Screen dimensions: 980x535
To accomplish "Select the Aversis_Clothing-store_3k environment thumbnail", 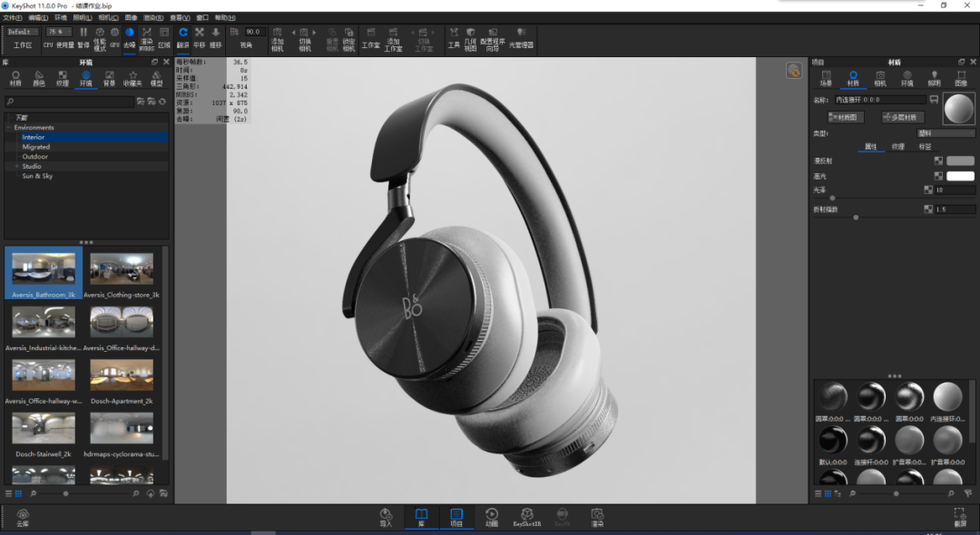I will click(x=122, y=274).
